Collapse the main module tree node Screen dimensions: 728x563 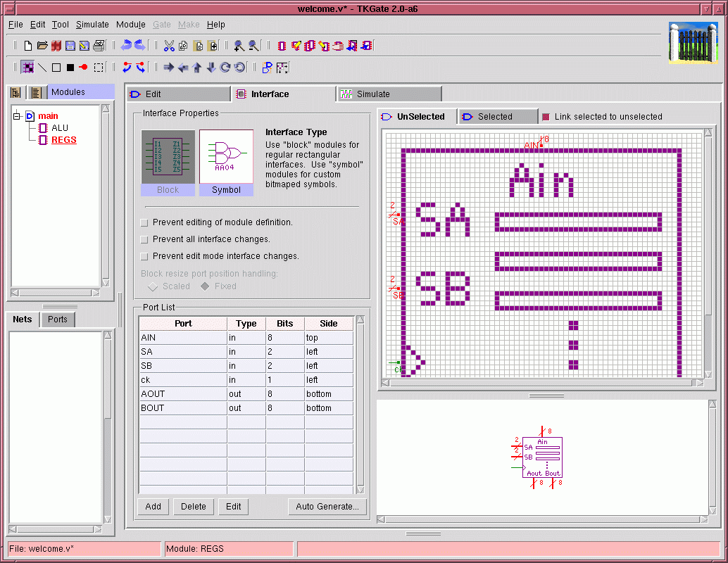(17, 115)
